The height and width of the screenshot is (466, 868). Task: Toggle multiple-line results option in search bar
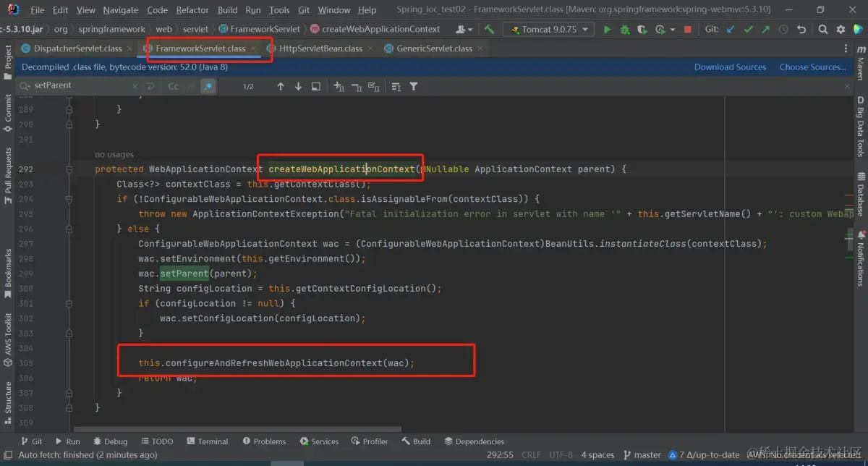tap(396, 86)
